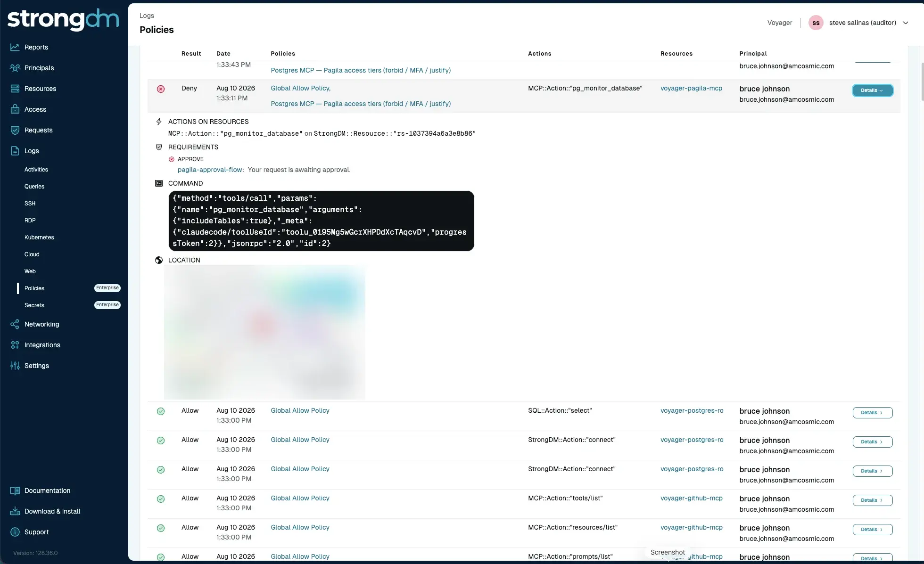Click the Networking share icon
924x564 pixels.
(x=15, y=324)
